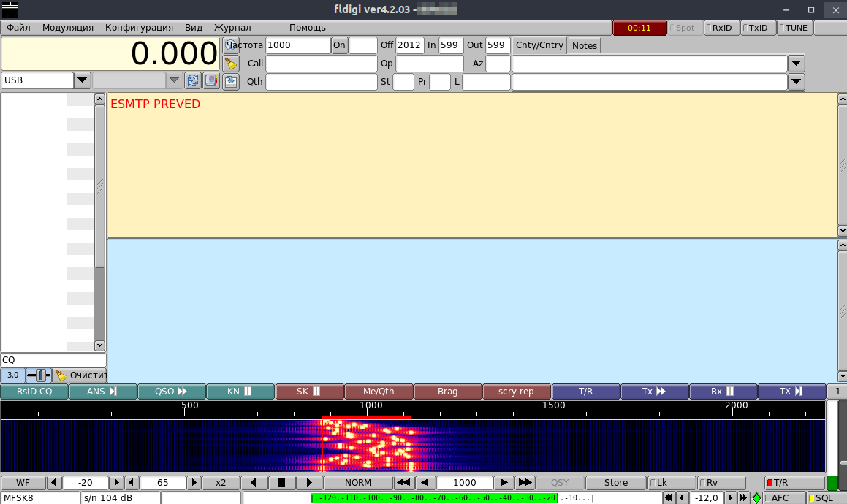Click the scry rep macro button
Screen dimensions: 847x504
517,392
